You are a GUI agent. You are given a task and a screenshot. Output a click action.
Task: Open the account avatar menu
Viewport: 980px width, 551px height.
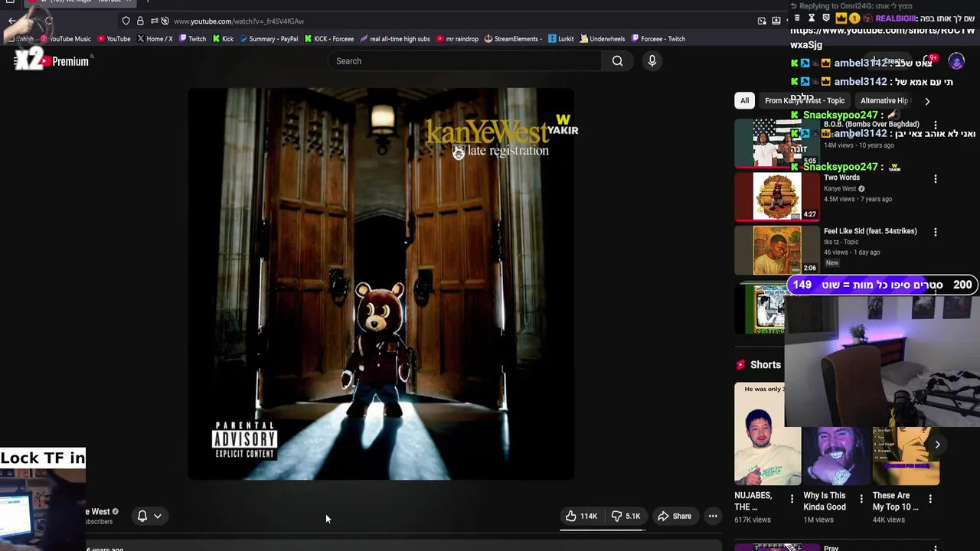[x=956, y=61]
